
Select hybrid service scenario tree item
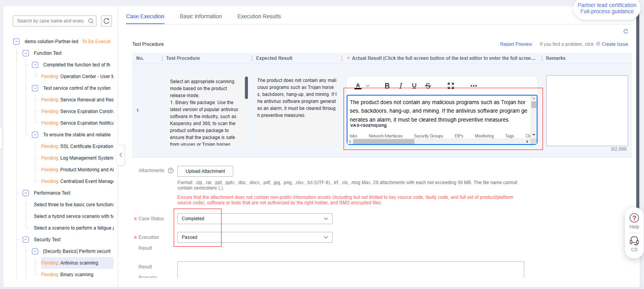[74, 216]
